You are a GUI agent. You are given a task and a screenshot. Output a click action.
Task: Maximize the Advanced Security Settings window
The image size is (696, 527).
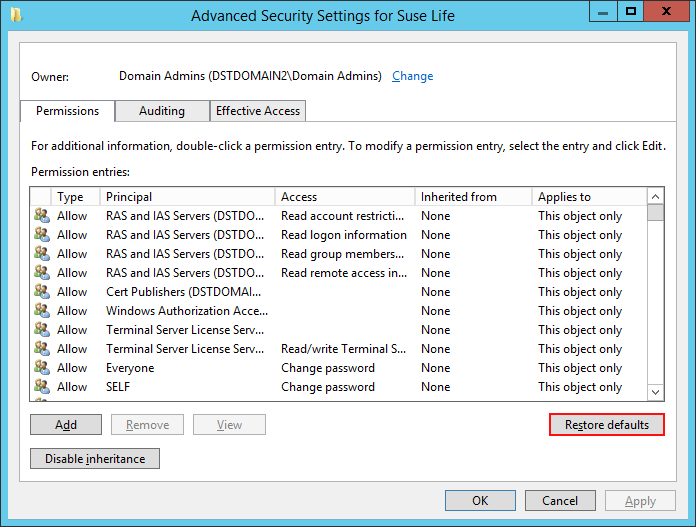tap(631, 12)
